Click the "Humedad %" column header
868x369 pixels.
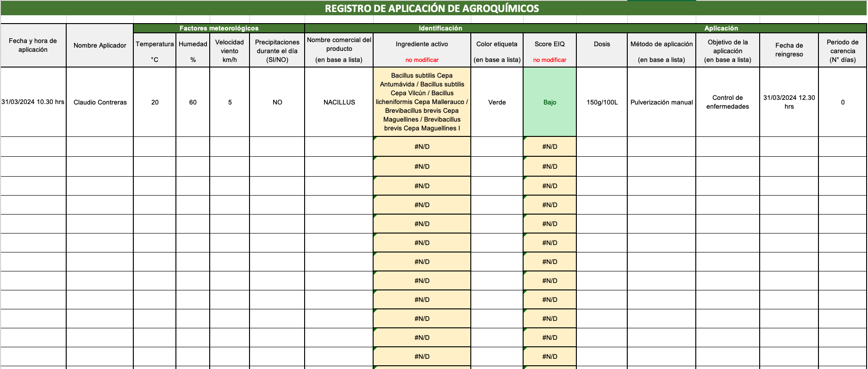[x=193, y=50]
